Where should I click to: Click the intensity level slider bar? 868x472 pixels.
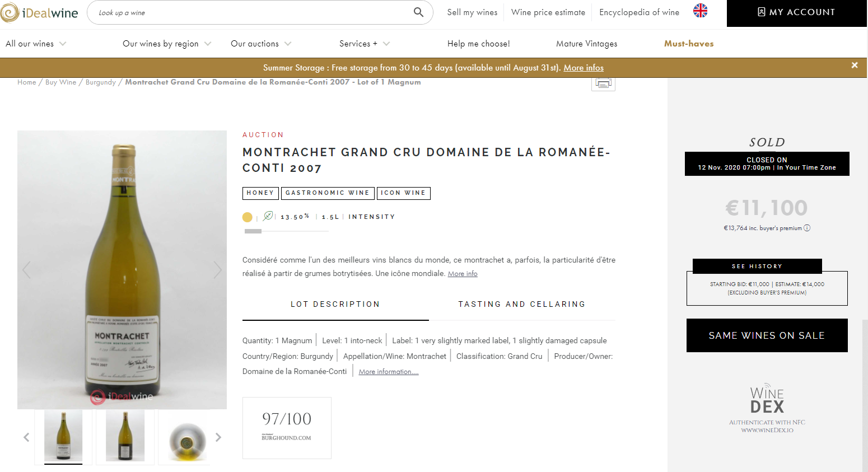(286, 231)
